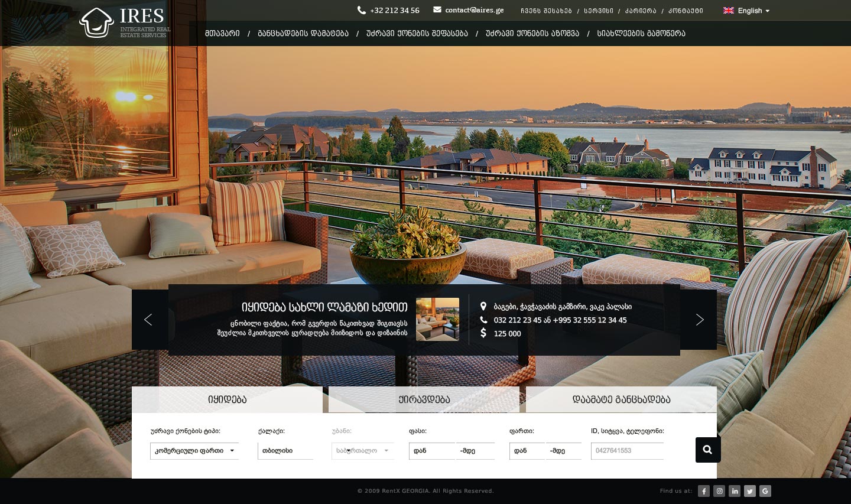Call the +32 212 34 56 number link
This screenshot has width=851, height=504.
(395, 11)
